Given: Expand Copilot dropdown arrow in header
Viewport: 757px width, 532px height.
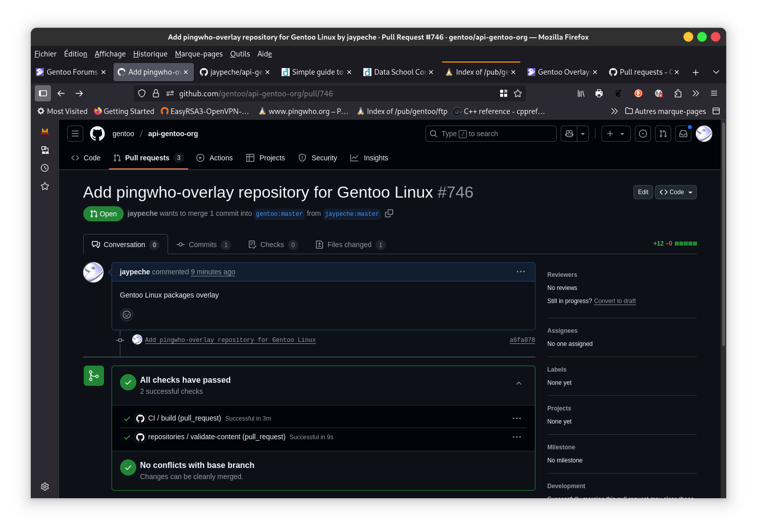Looking at the screenshot, I should pyautogui.click(x=583, y=134).
